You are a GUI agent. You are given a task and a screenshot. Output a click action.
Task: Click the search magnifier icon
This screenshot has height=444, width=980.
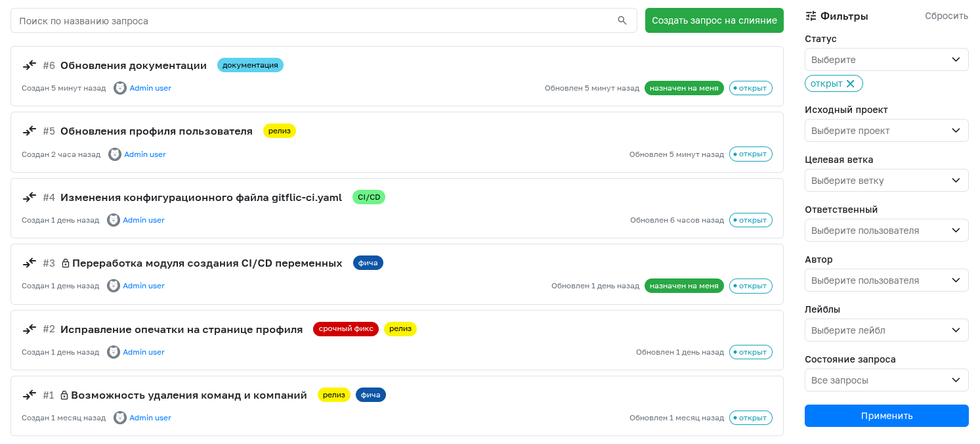(622, 20)
